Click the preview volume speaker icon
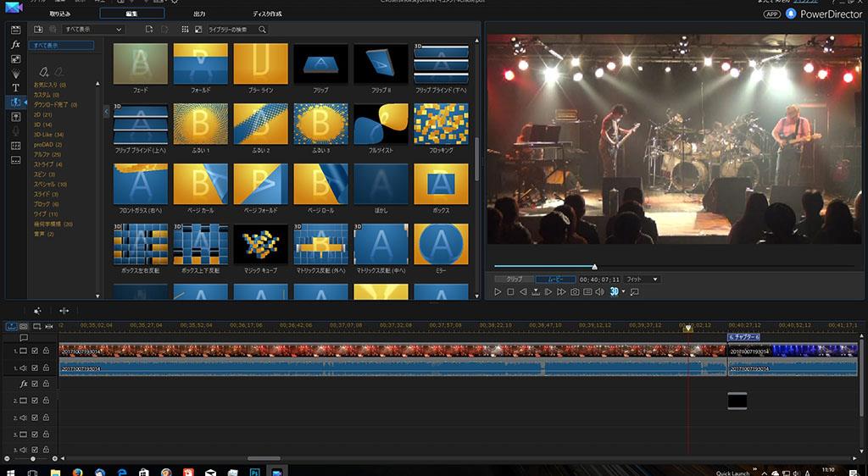Image resolution: width=868 pixels, height=476 pixels. 599,292
